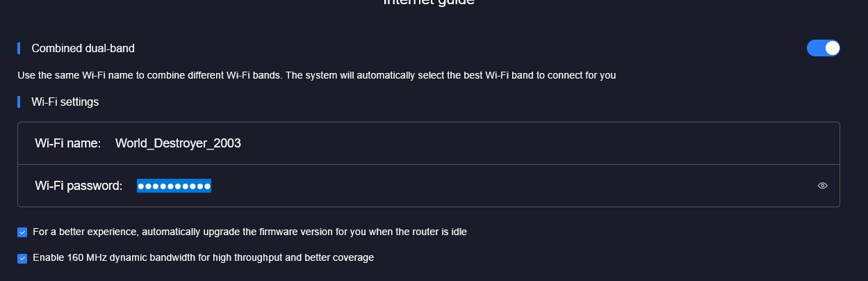Click the "Wi-Fi settings" section heading
Viewport: 868px width, 281px height.
[65, 102]
